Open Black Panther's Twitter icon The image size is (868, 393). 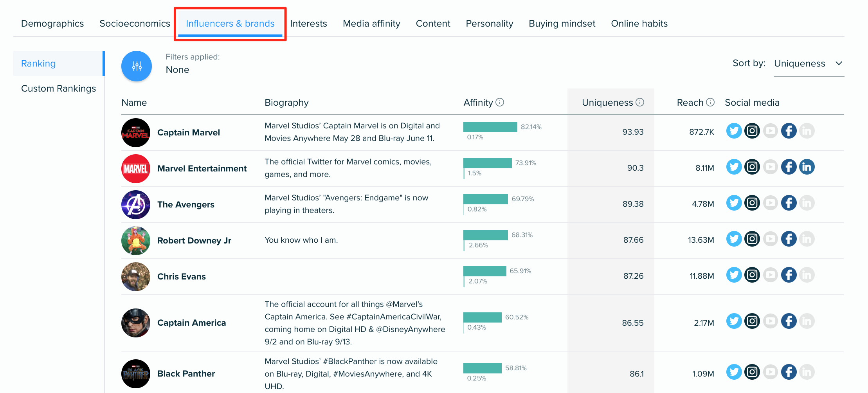[734, 372]
